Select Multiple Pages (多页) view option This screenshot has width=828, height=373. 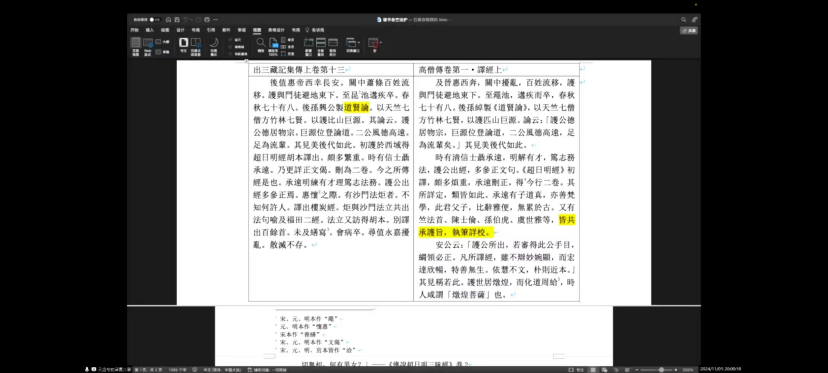tap(288, 46)
